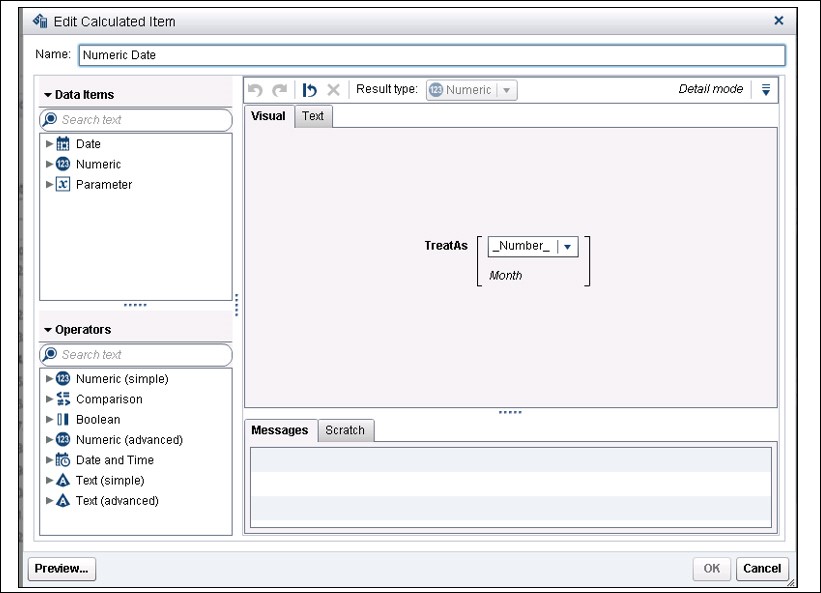Viewport: 821px width, 593px height.
Task: Switch to the Scratch tab
Action: coord(345,430)
